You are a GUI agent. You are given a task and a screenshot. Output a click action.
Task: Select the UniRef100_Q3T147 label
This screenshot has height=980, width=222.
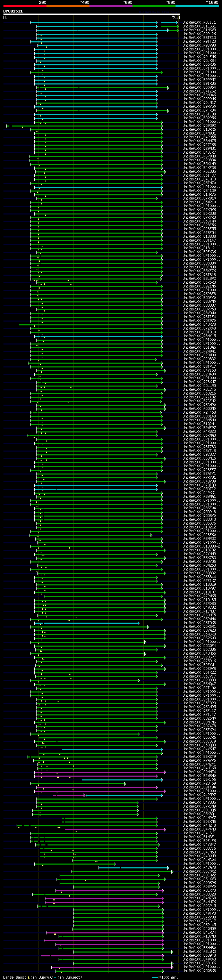[x=199, y=241]
